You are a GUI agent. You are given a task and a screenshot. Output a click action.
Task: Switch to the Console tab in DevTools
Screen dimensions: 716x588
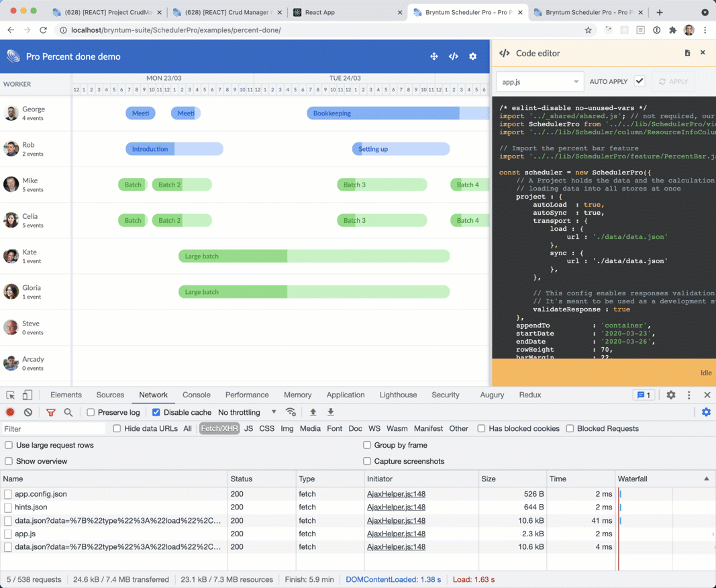point(196,395)
